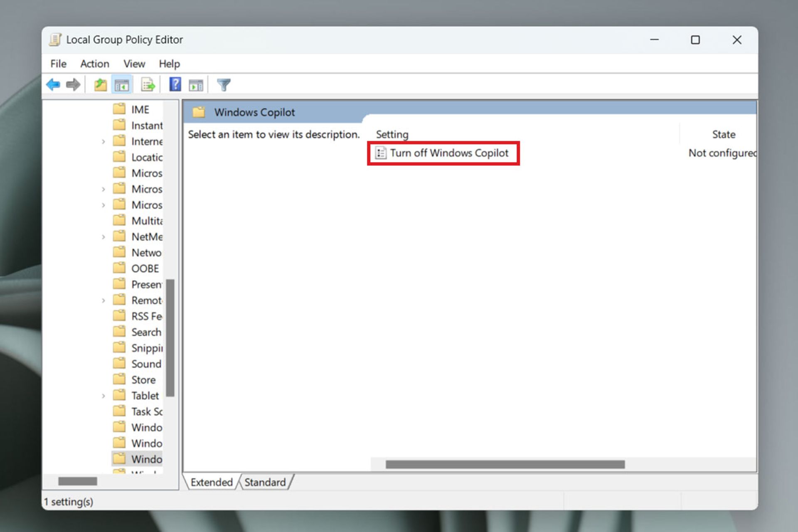798x532 pixels.
Task: Select the Instant folder in tree
Action: point(147,126)
